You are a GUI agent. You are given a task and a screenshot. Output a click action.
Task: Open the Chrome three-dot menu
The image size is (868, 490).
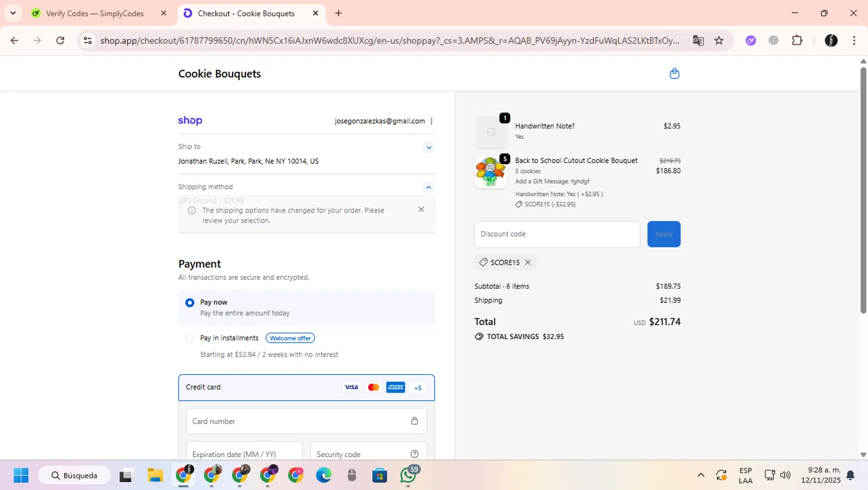point(854,40)
